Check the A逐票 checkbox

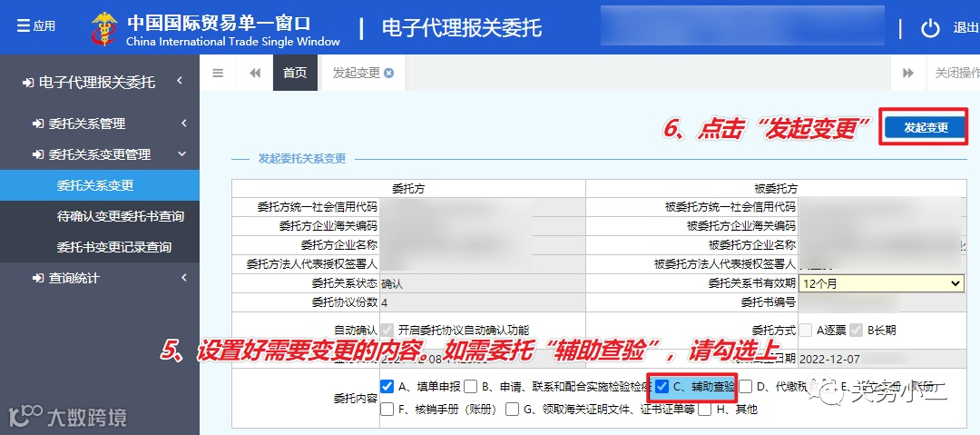(x=806, y=330)
